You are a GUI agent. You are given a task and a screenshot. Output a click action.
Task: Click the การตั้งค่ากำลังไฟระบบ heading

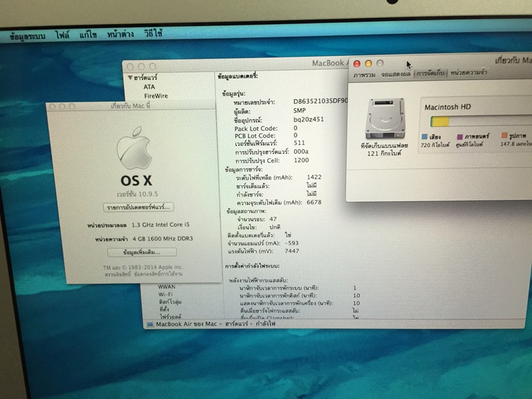[x=253, y=266]
